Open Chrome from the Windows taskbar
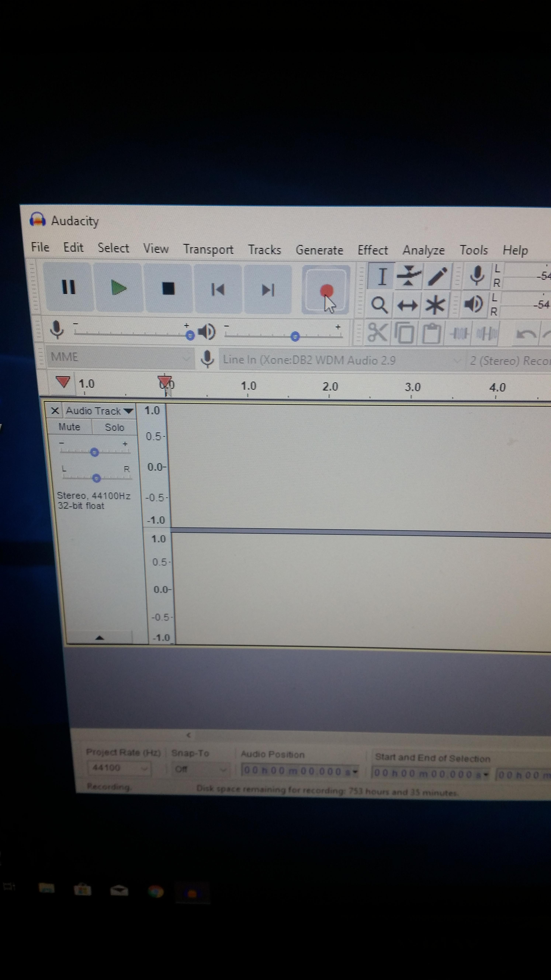Viewport: 551px width, 980px height. pos(155,891)
